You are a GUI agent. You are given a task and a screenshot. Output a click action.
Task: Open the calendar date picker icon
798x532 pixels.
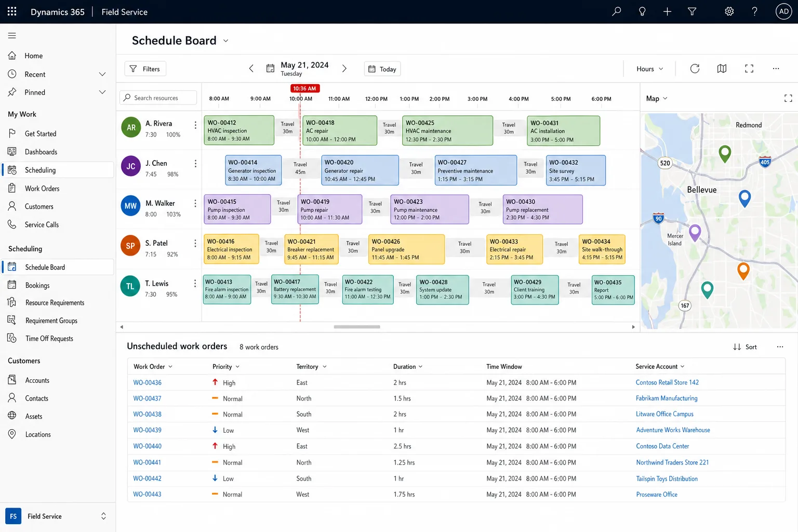click(270, 69)
